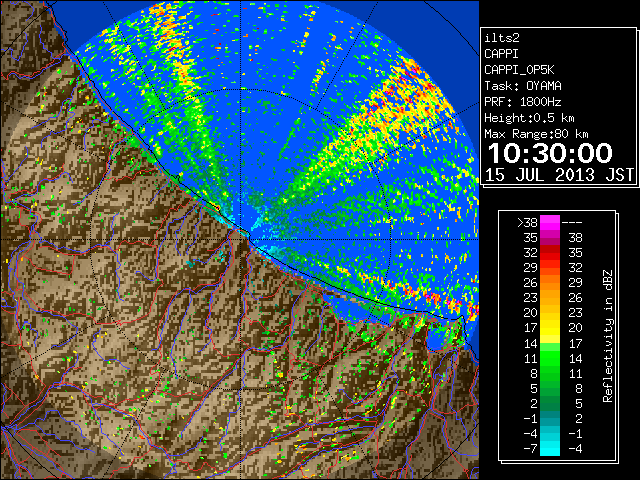Image resolution: width=640 pixels, height=480 pixels.
Task: Click 'Max Range:80 km' label
Action: [x=536, y=134]
